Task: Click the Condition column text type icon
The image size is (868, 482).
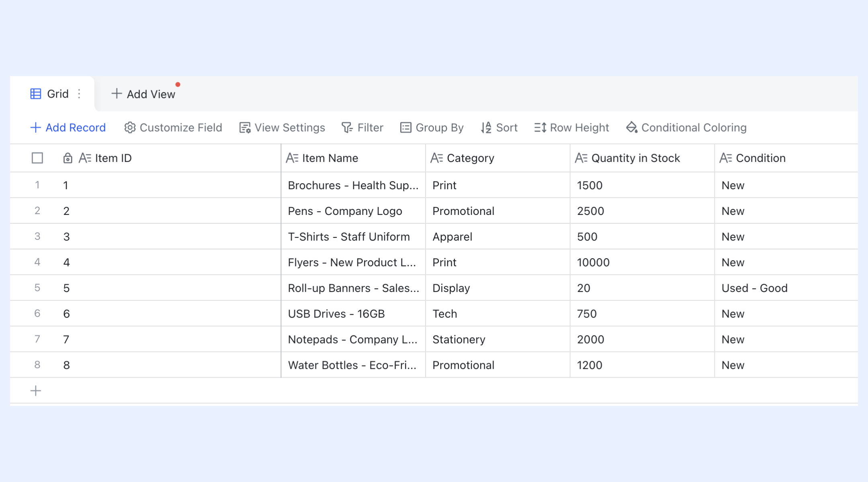Action: pyautogui.click(x=726, y=158)
